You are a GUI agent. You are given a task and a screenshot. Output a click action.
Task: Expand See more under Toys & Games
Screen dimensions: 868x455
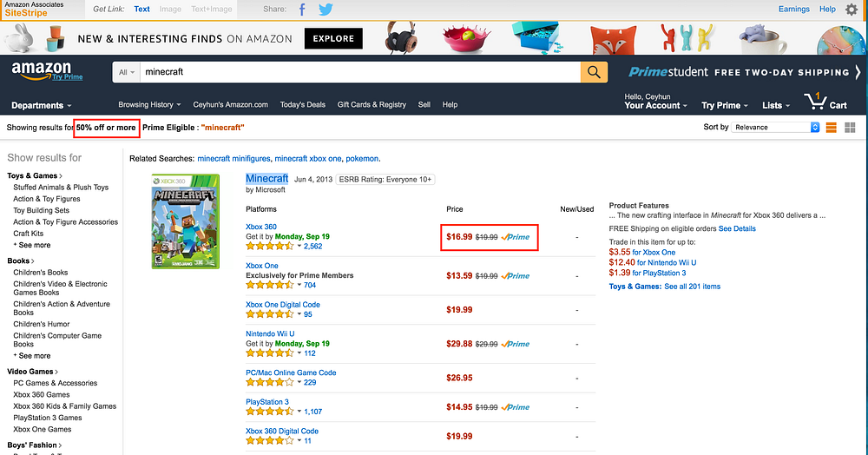tap(32, 245)
